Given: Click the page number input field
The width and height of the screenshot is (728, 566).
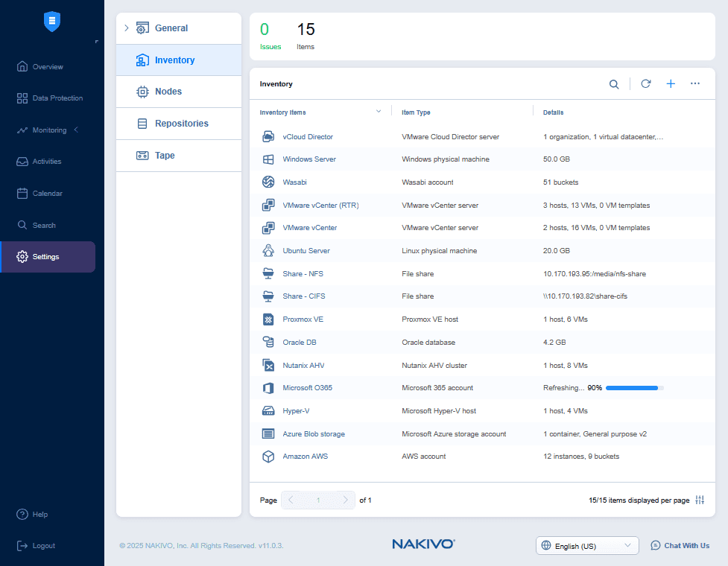Looking at the screenshot, I should (x=318, y=500).
